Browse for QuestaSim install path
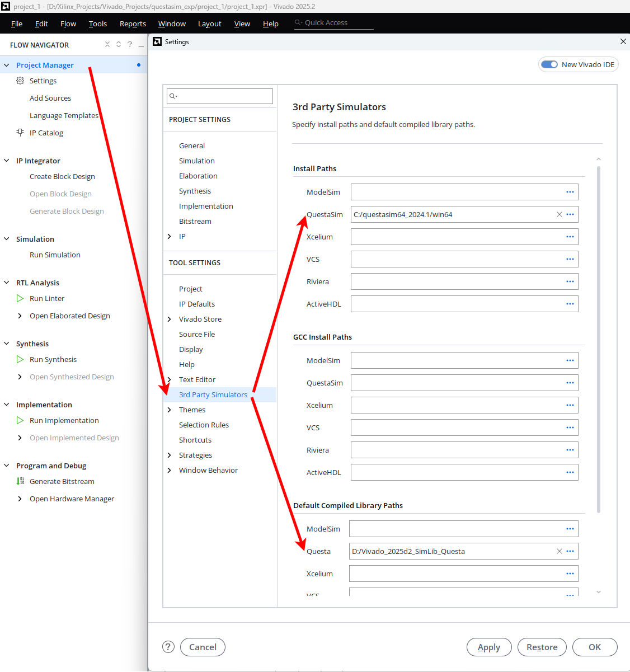This screenshot has width=630, height=672. (x=570, y=214)
